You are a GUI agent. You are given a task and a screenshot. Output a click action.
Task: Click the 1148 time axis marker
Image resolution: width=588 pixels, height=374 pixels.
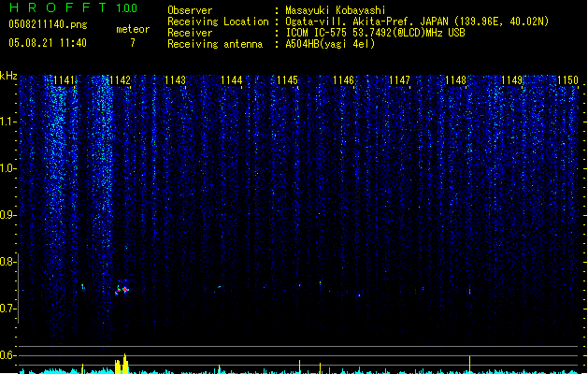tap(455, 80)
